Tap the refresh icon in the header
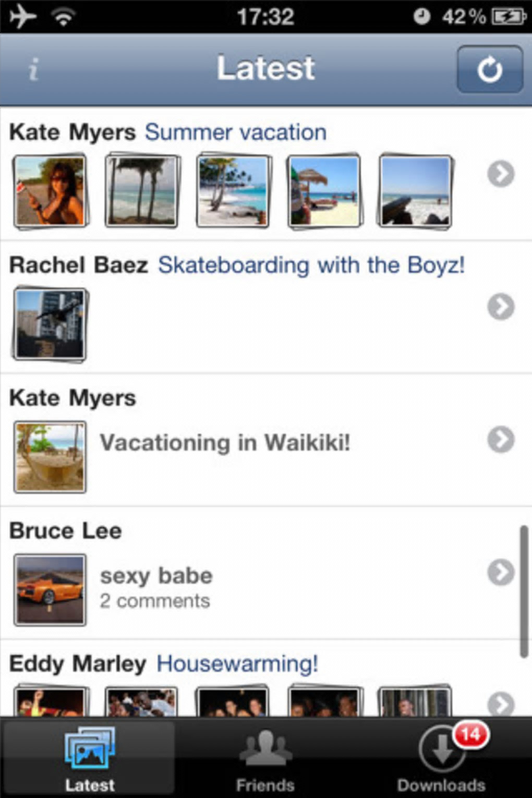532x798 pixels. coord(489,69)
